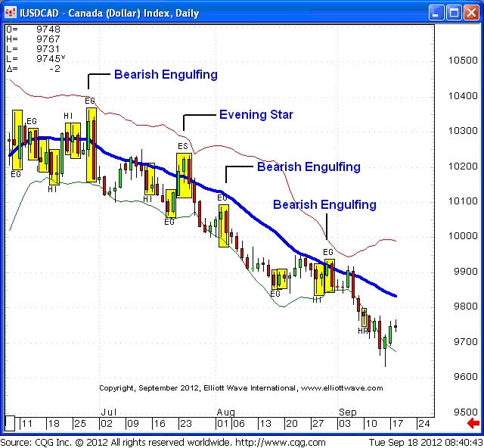Screen dimensions: 484x448
Task: Click the red arrow in bottom-right corner
Action: [473, 422]
